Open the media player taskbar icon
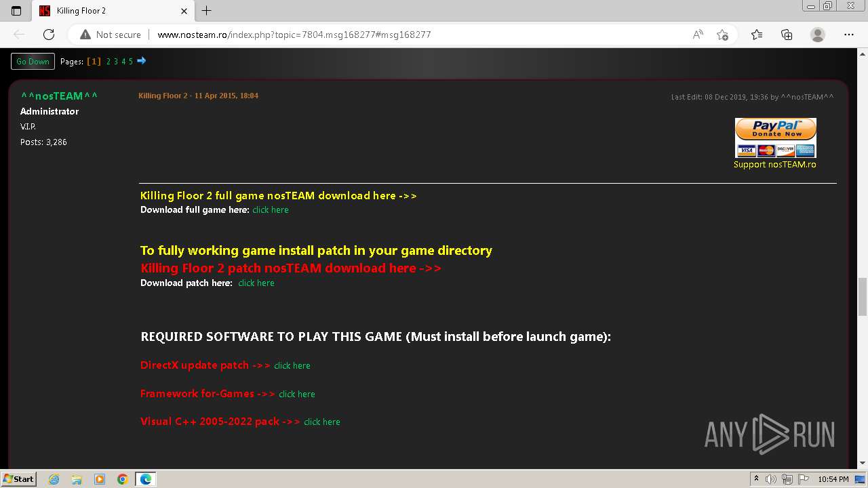Viewport: 868px width, 488px height. [x=100, y=479]
